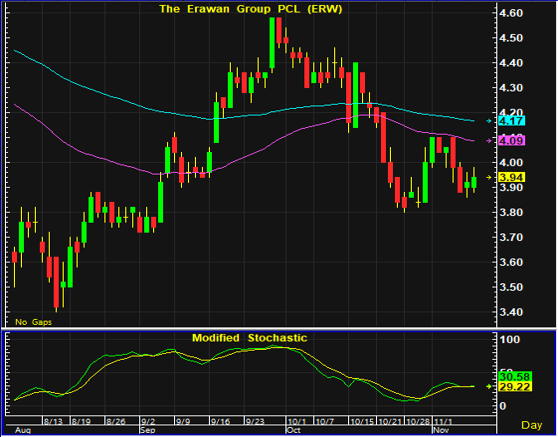Select the 8/13 date on the time axis
The width and height of the screenshot is (558, 437).
tap(53, 422)
